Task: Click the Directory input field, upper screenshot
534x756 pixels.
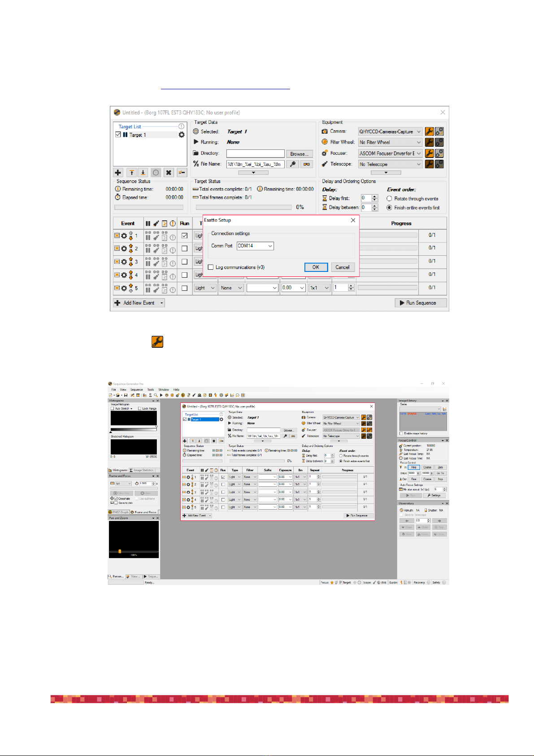Action: (x=255, y=153)
